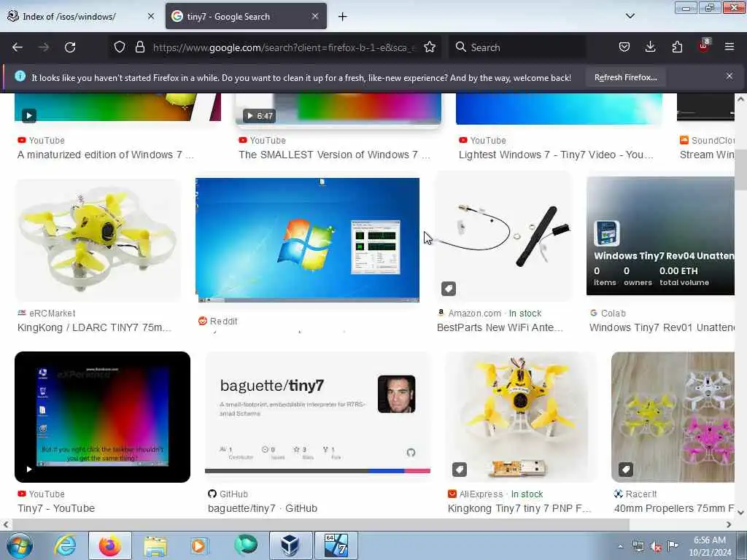Open A minaturized edition of Windows 7 result
The image size is (747, 560).
click(x=105, y=155)
